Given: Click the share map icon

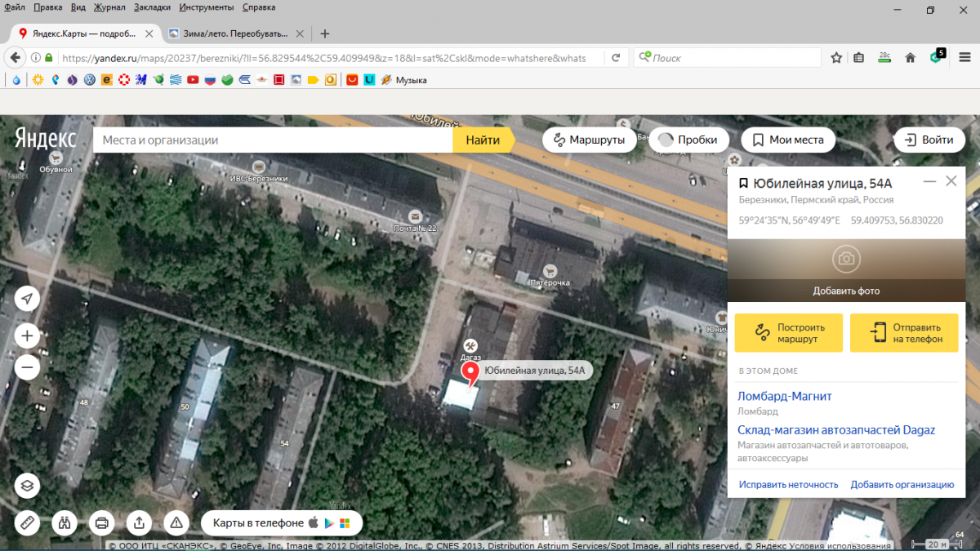Looking at the screenshot, I should [x=139, y=522].
